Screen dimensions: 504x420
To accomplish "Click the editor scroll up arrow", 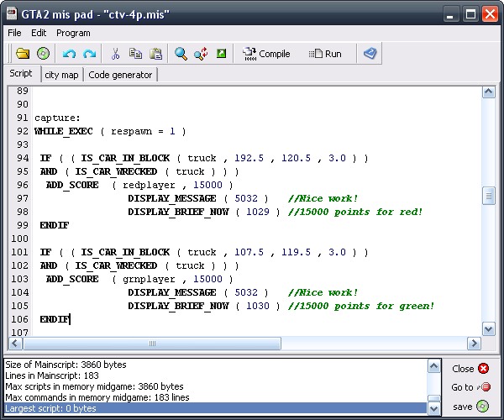I will pos(488,92).
